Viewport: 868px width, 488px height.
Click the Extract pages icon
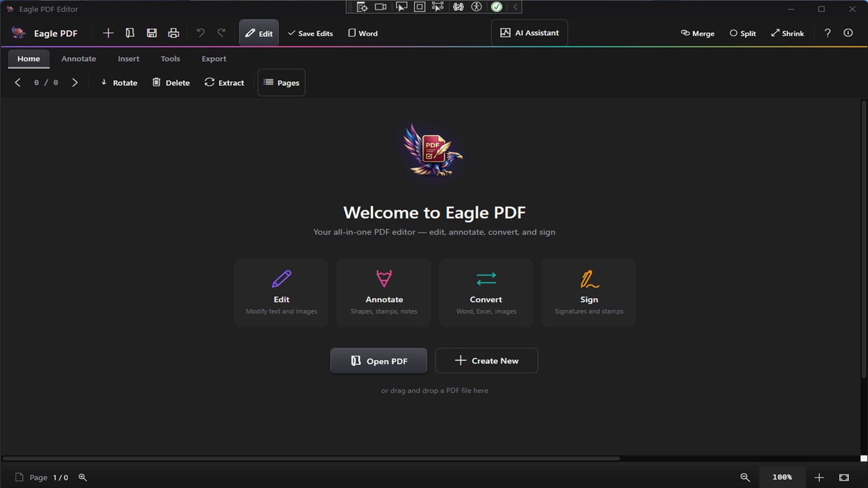pyautogui.click(x=224, y=82)
